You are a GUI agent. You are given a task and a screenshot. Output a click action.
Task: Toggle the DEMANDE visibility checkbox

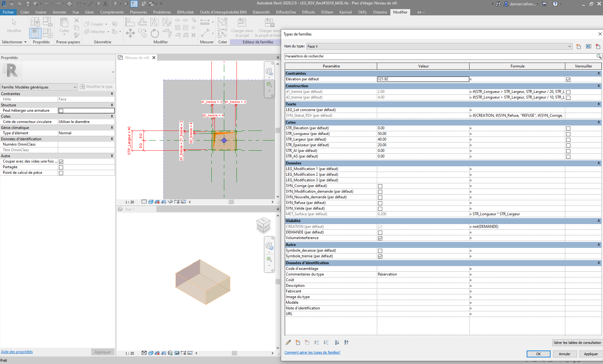pos(380,233)
